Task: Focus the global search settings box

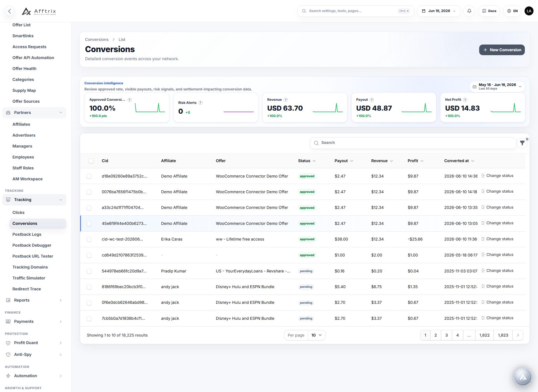Action: point(356,11)
